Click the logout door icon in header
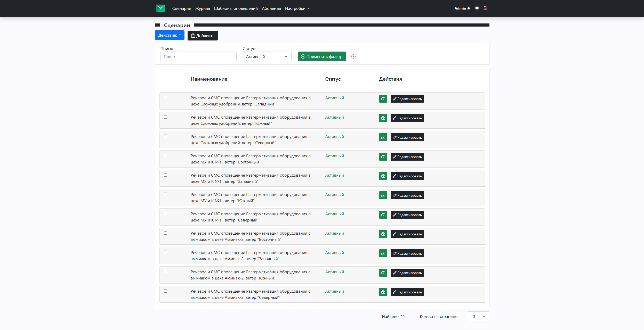This screenshot has height=330, width=644. 485,8
